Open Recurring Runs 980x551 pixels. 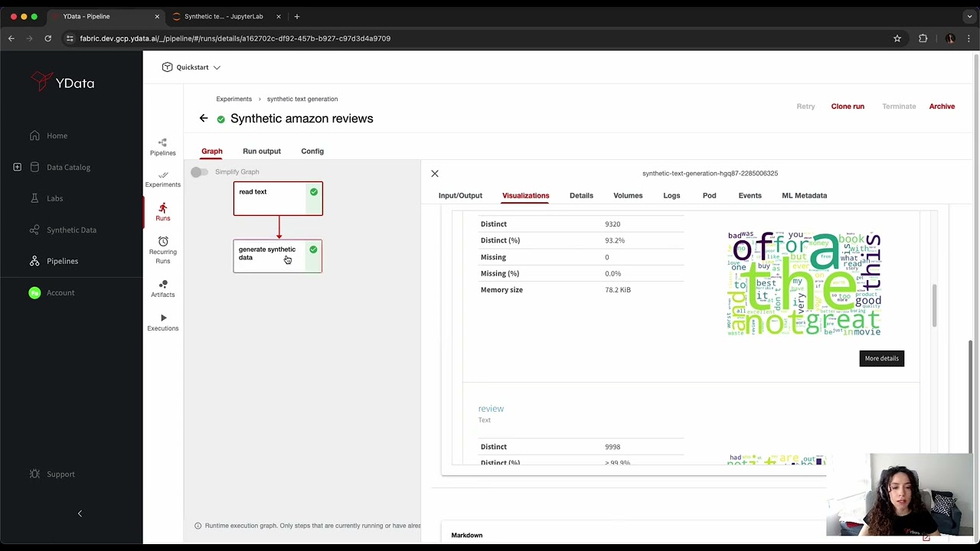(162, 250)
